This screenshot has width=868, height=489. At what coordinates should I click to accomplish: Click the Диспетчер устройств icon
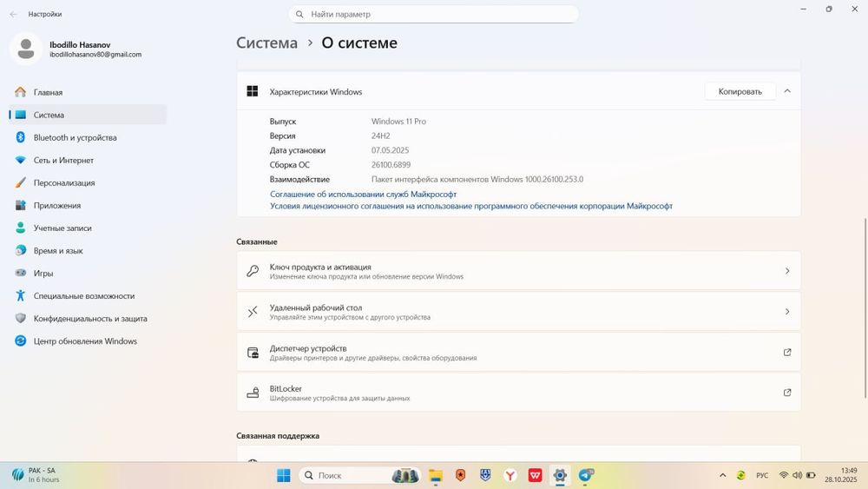253,353
